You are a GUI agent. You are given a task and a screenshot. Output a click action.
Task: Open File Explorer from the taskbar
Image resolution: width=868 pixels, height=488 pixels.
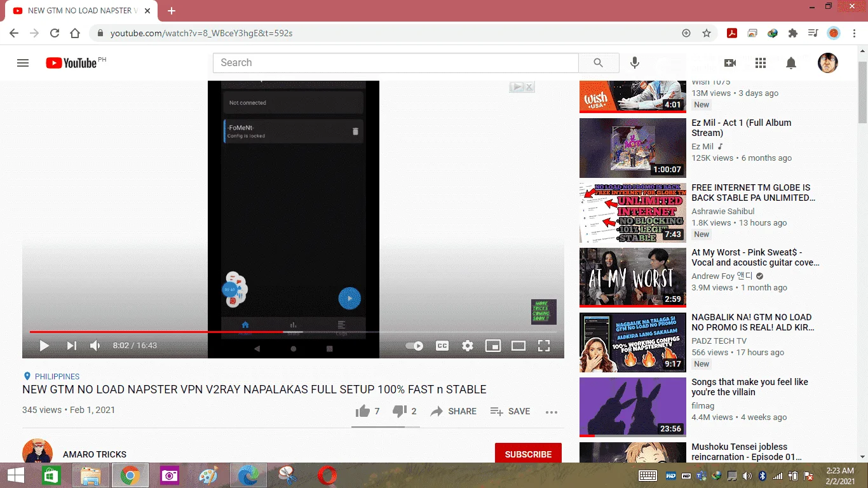(91, 475)
